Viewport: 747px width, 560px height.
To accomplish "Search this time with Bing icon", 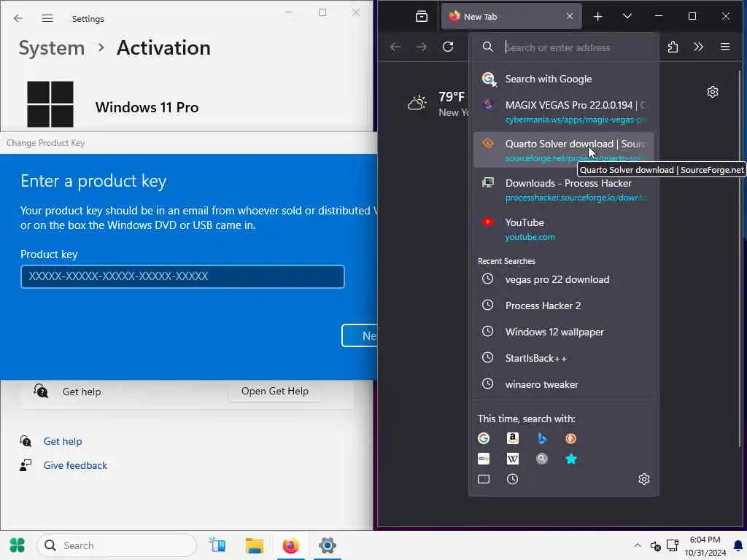I will [x=542, y=438].
